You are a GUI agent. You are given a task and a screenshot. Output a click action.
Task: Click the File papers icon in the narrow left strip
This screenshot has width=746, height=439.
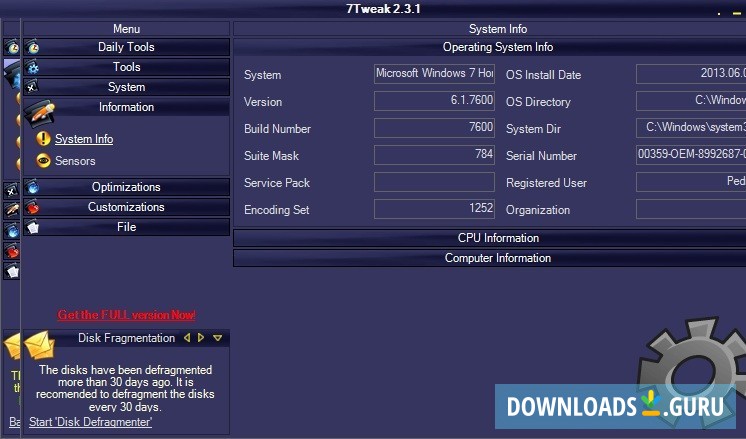click(x=11, y=271)
